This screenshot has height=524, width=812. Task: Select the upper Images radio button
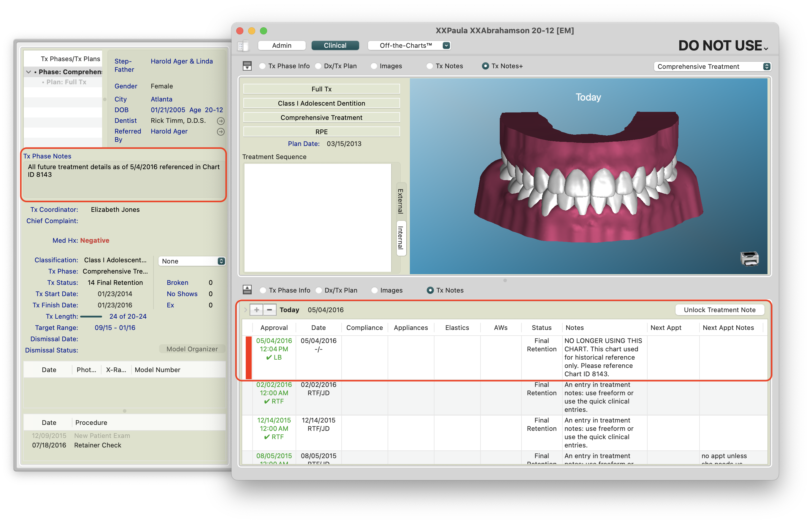pos(374,66)
